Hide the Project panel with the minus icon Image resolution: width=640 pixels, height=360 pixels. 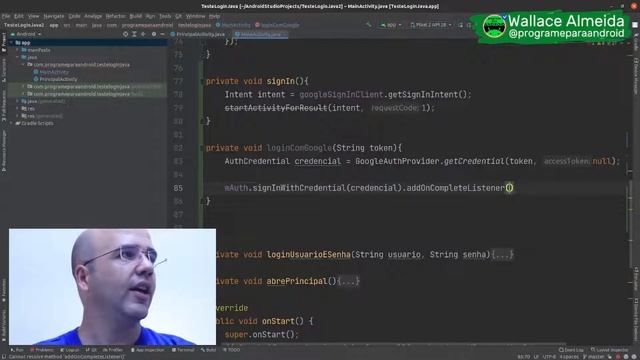click(162, 34)
